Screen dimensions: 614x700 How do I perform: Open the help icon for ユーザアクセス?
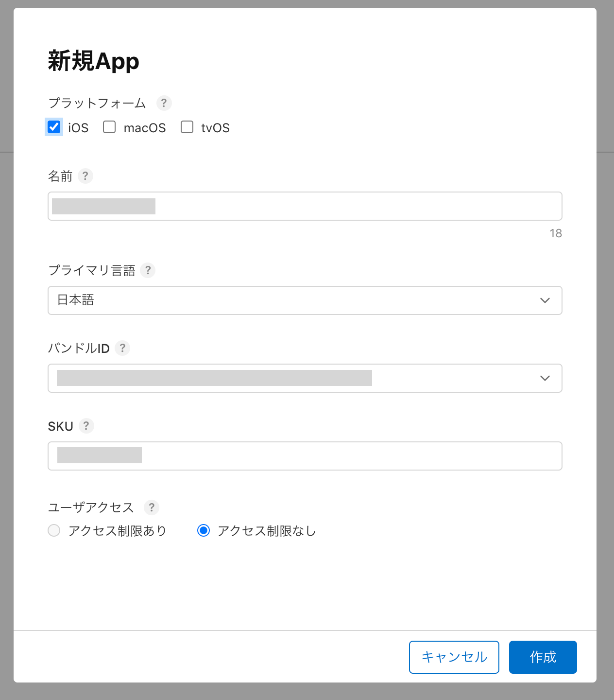(152, 507)
